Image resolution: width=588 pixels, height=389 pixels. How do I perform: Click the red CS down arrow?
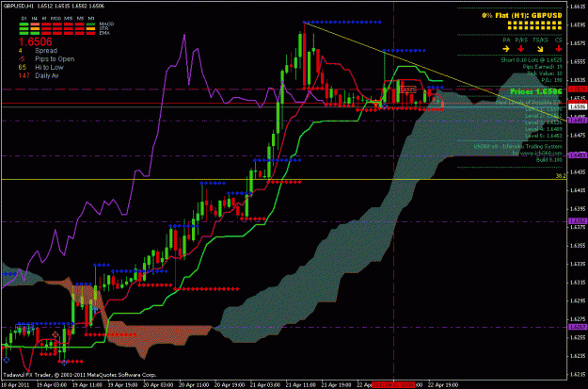click(x=559, y=48)
